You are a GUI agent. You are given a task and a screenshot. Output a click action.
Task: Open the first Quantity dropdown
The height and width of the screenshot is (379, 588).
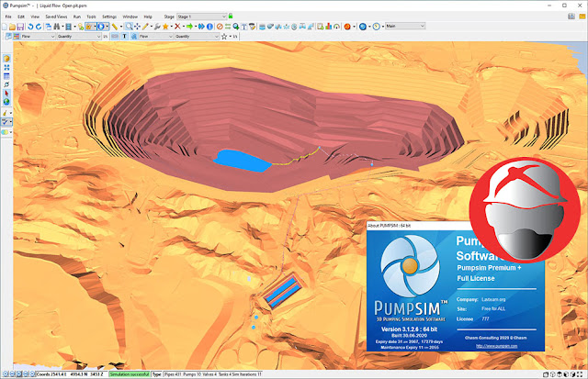coord(79,37)
